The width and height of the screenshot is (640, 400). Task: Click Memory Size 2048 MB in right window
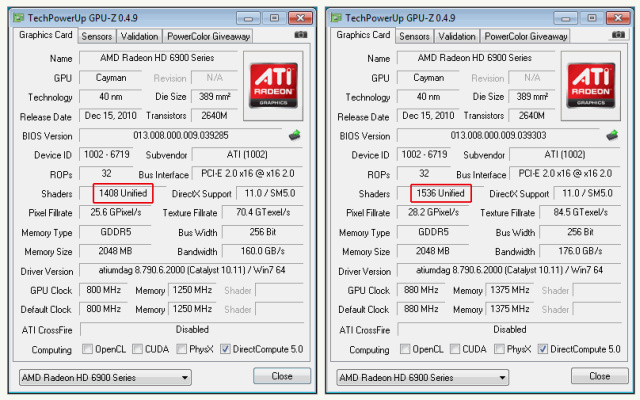click(433, 251)
